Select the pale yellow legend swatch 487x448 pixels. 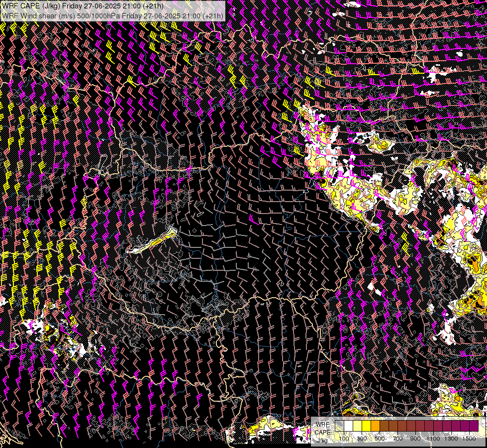coord(358,426)
